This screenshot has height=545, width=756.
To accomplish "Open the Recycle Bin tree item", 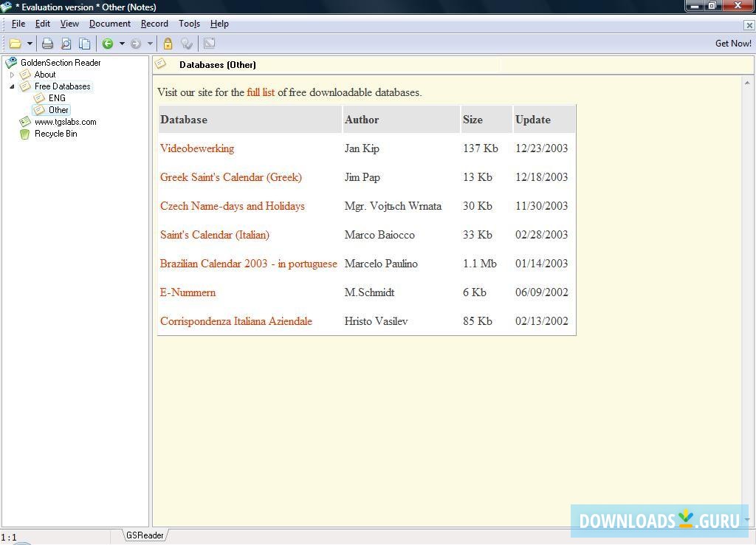I will 55,134.
